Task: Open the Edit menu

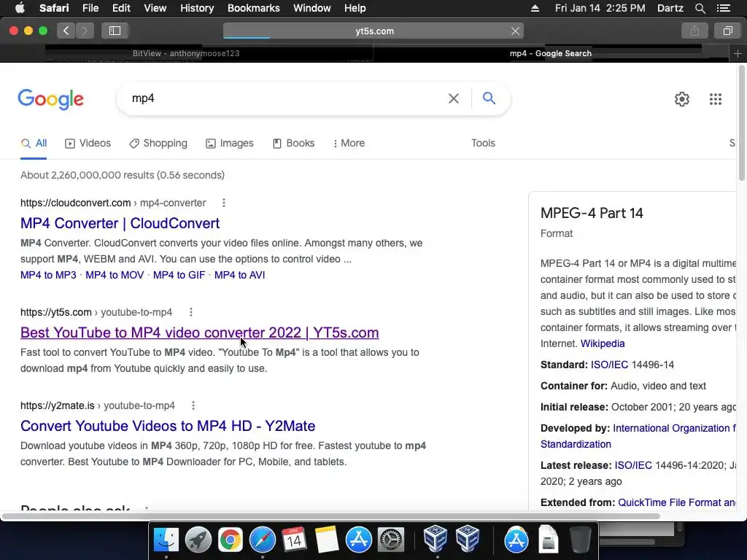Action: (121, 8)
